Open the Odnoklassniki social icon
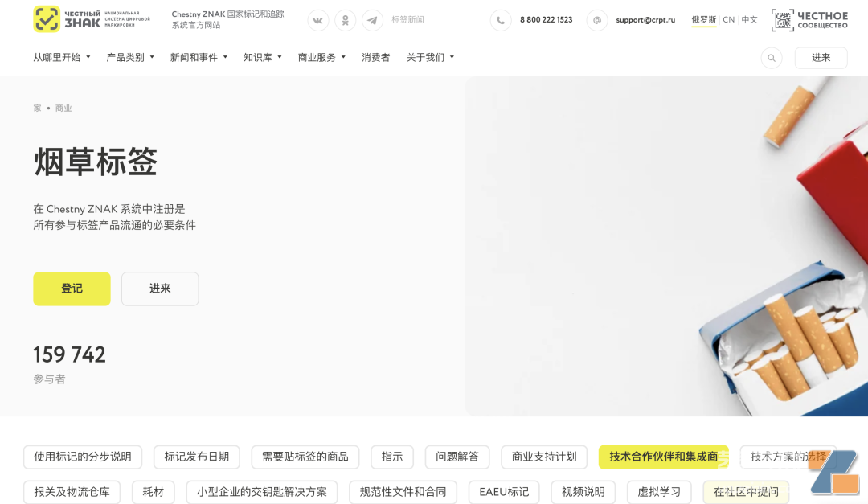 coord(346,20)
